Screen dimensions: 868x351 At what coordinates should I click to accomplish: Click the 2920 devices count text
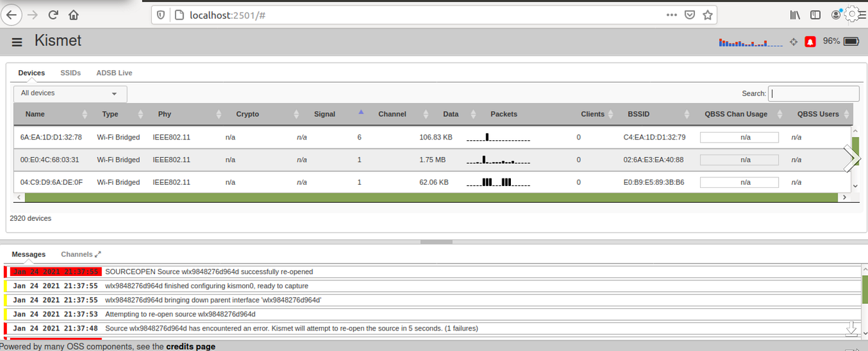point(30,218)
